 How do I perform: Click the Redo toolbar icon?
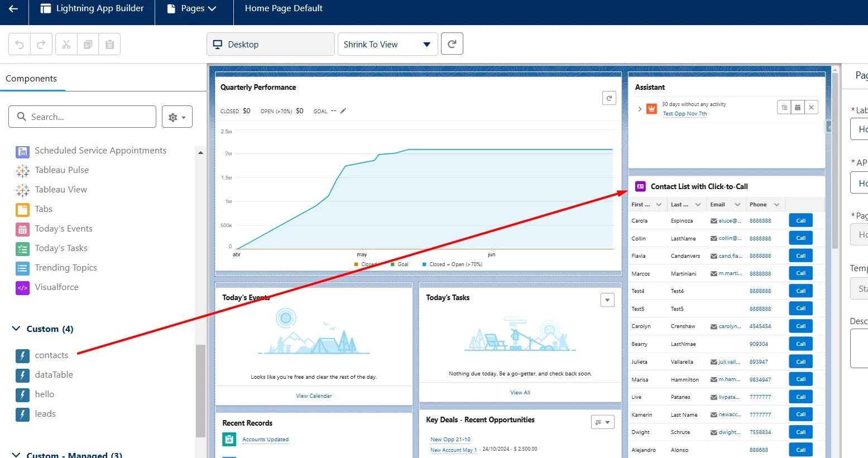pyautogui.click(x=41, y=45)
